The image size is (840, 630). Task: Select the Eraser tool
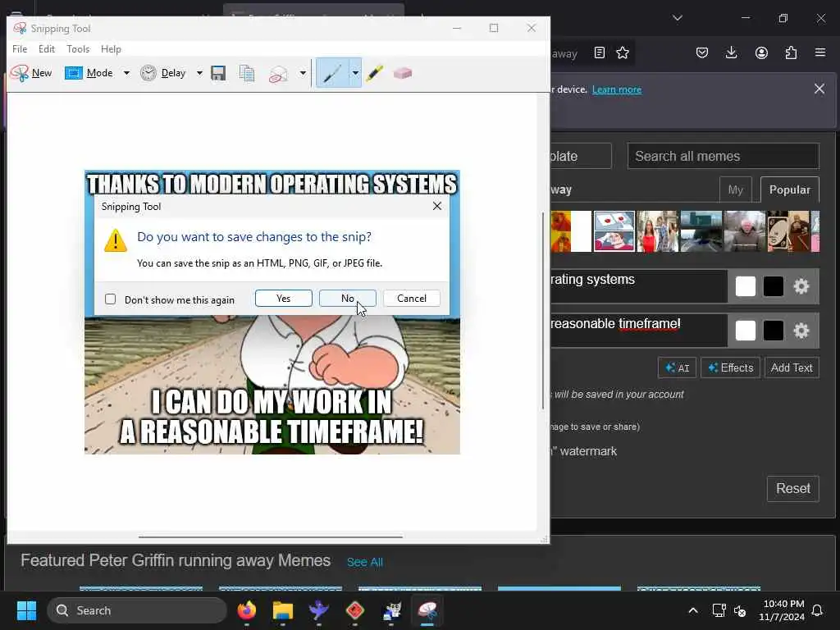402,73
